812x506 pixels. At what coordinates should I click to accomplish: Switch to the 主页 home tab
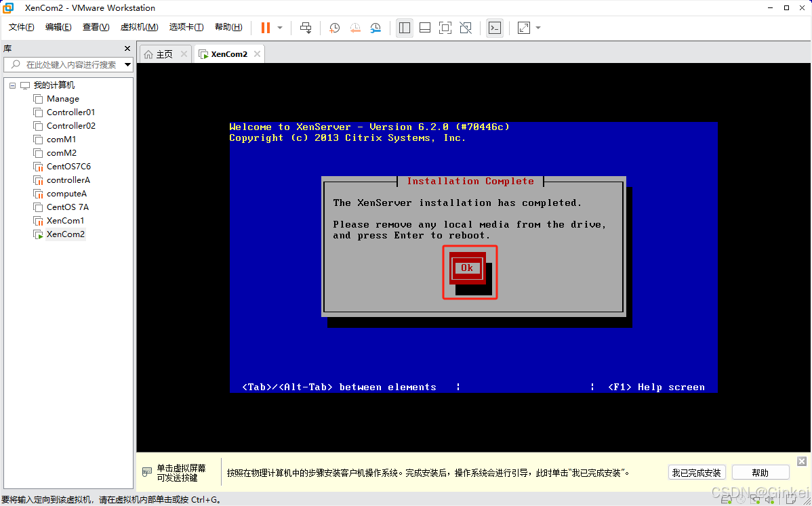pyautogui.click(x=165, y=54)
